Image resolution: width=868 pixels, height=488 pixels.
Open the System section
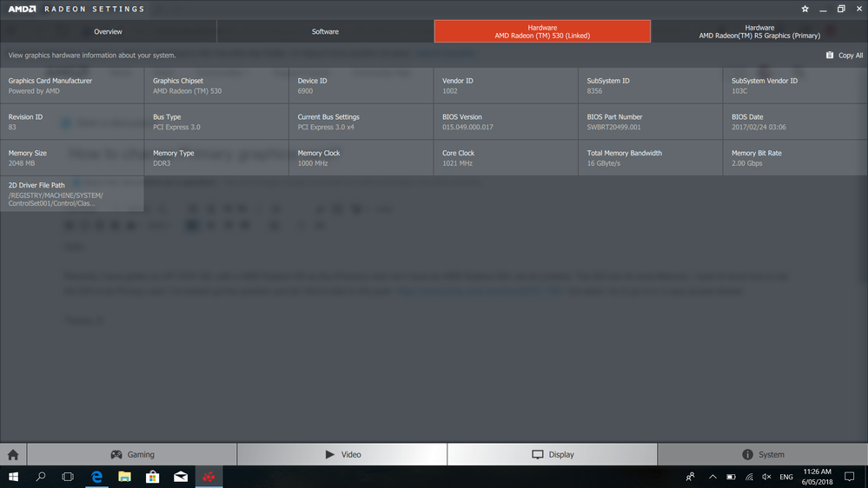point(763,454)
